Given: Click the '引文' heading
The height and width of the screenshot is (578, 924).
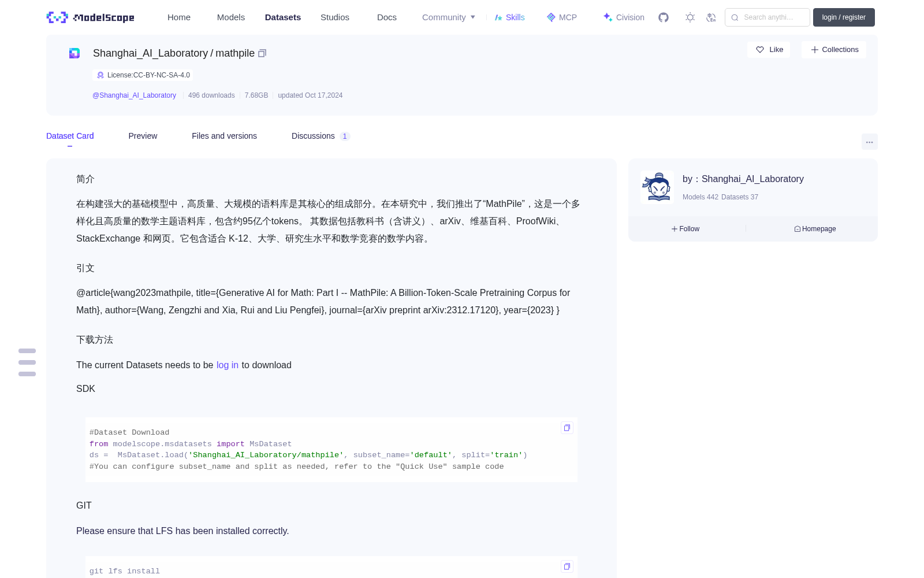Looking at the screenshot, I should 85,268.
